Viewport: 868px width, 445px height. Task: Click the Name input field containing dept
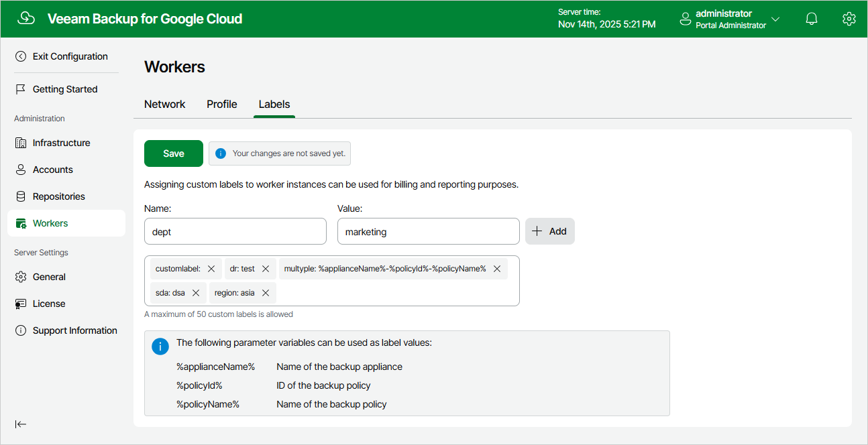pos(235,231)
